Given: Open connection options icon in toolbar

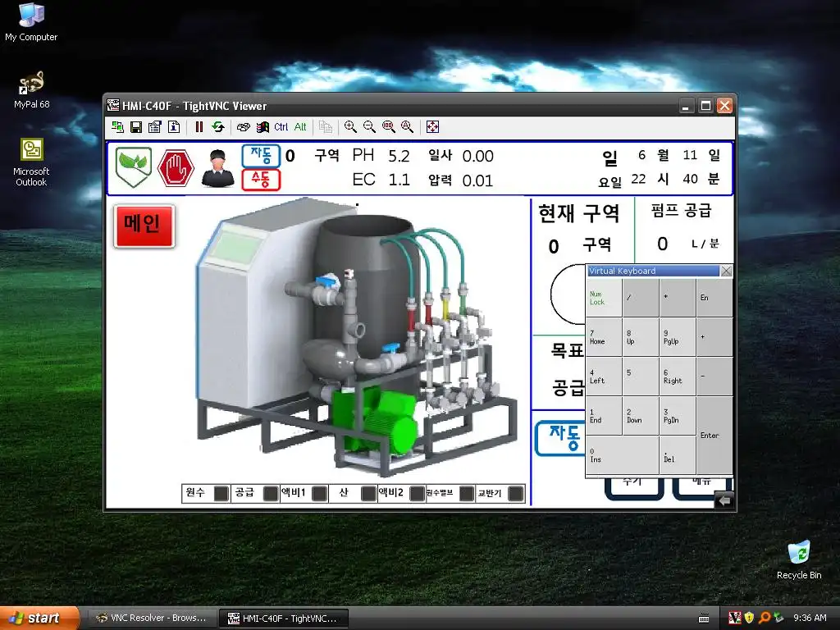Looking at the screenshot, I should (x=155, y=127).
